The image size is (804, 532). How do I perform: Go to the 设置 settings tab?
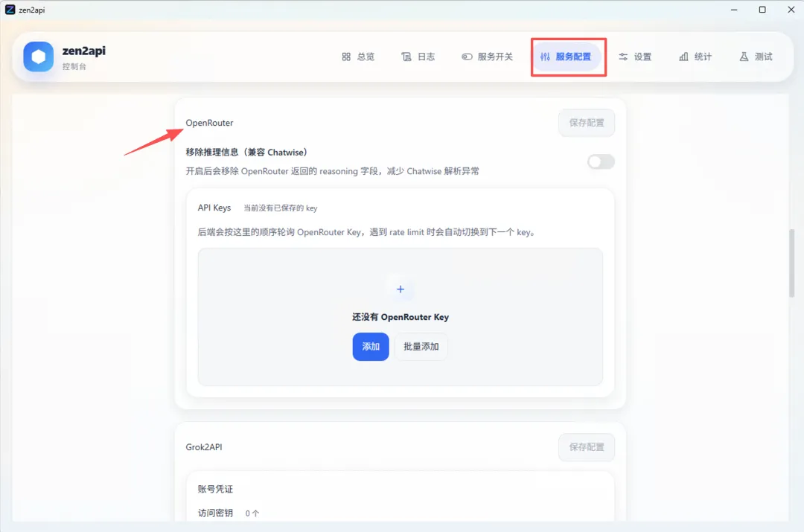[x=635, y=57]
